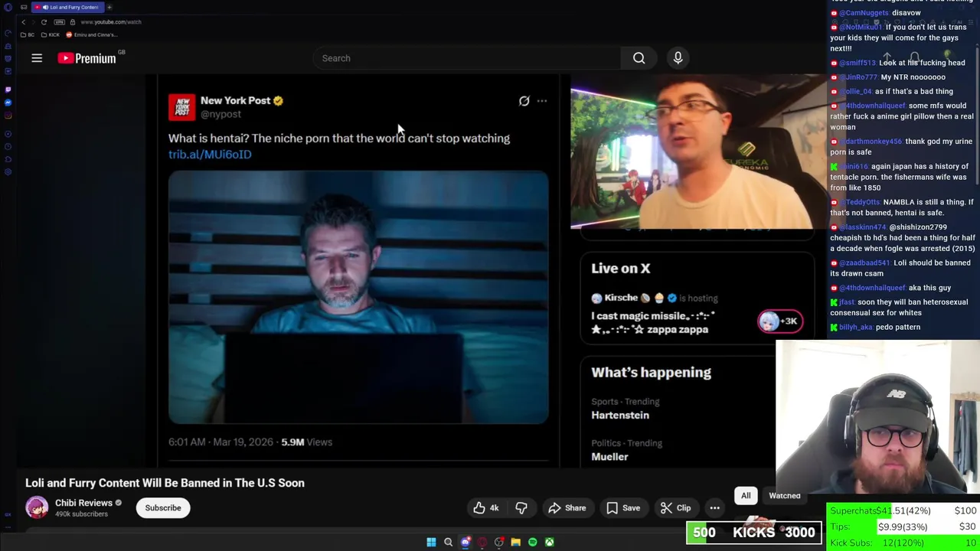980x551 pixels.
Task: Click the Opera GX logo menu
Action: point(8,7)
